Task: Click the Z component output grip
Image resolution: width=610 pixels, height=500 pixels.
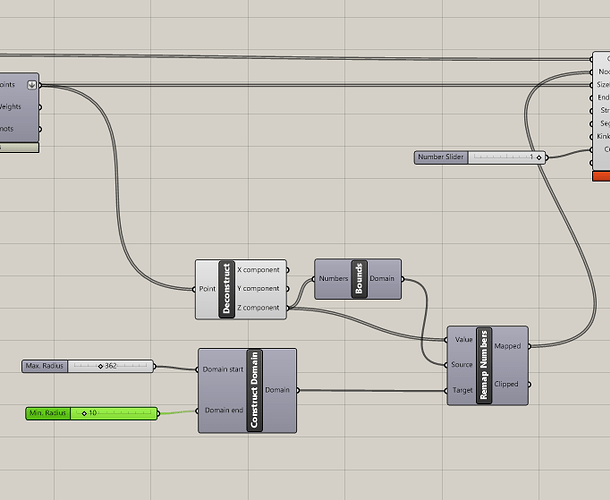Action: [288, 308]
